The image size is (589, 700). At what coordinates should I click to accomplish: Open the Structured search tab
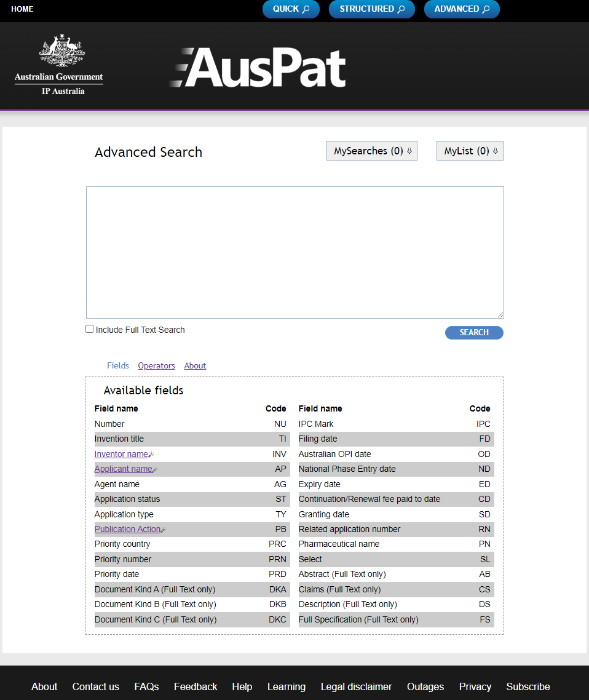[x=372, y=9]
